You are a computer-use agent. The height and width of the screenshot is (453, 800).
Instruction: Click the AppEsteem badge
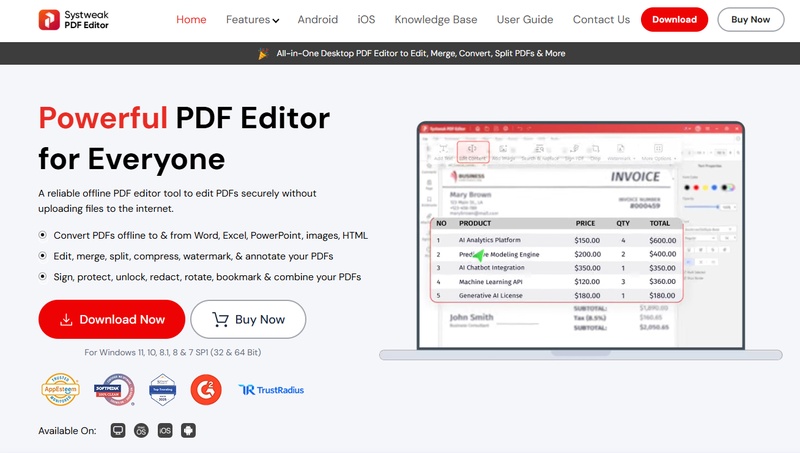click(x=60, y=389)
